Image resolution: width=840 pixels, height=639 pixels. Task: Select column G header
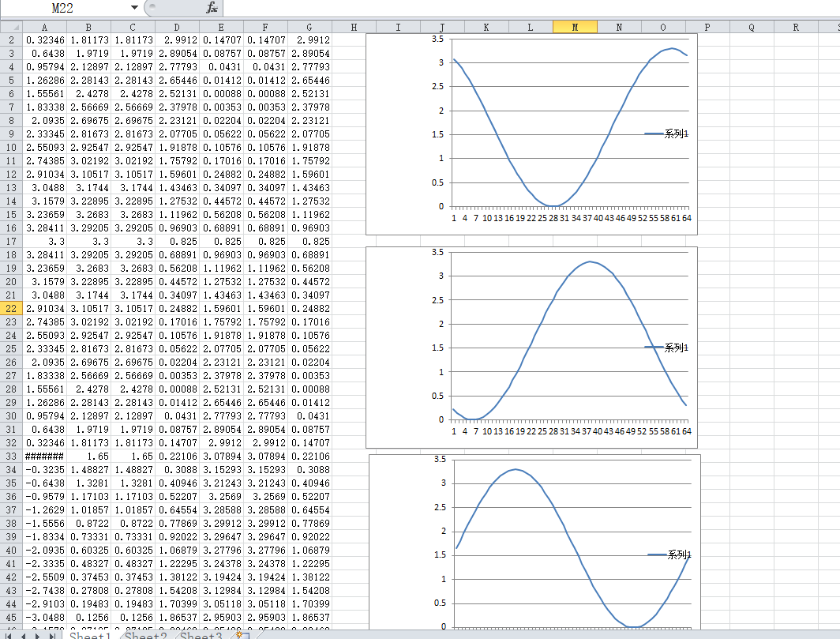[x=309, y=27]
